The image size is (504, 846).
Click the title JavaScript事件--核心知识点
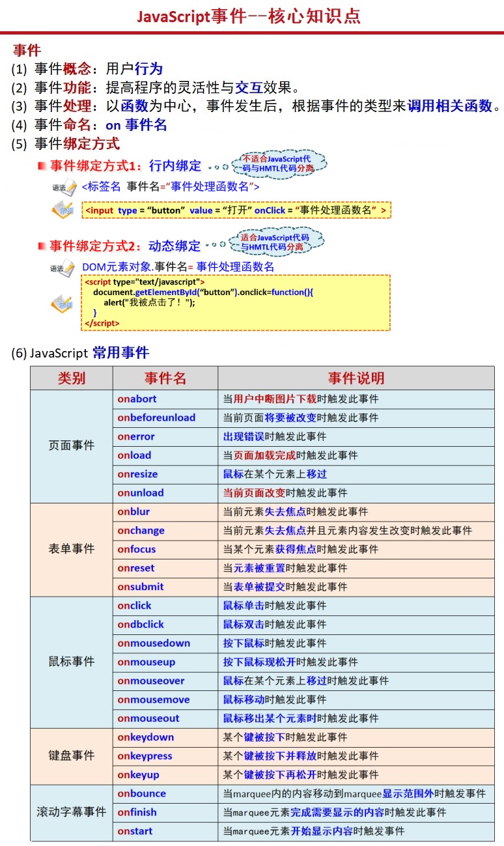pyautogui.click(x=248, y=16)
